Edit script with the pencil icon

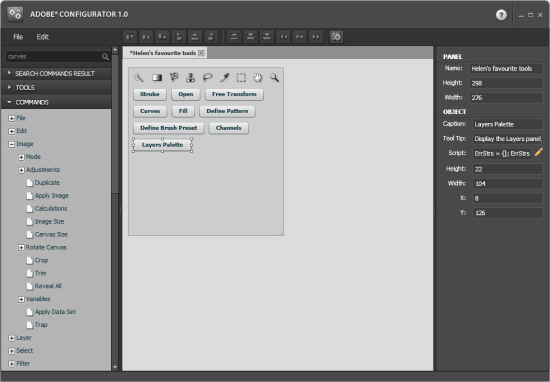[x=538, y=152]
